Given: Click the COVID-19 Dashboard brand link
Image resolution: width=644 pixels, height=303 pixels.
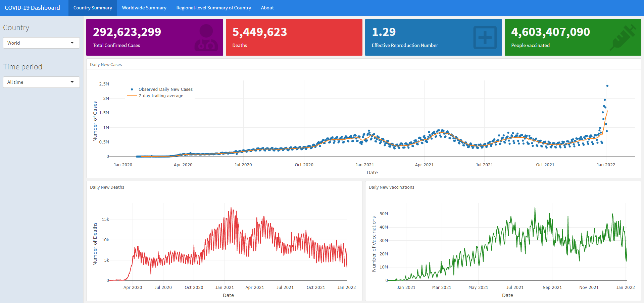Looking at the screenshot, I should [32, 7].
